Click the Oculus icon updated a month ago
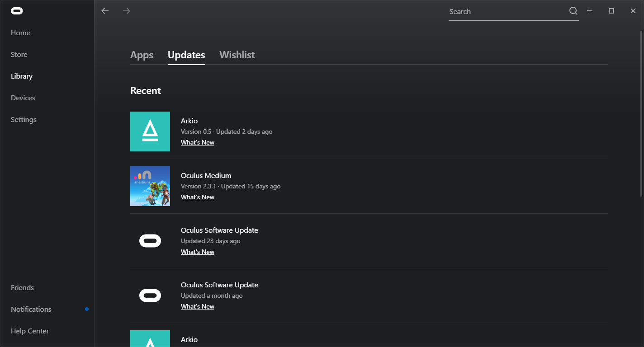The height and width of the screenshot is (347, 644). click(x=150, y=295)
